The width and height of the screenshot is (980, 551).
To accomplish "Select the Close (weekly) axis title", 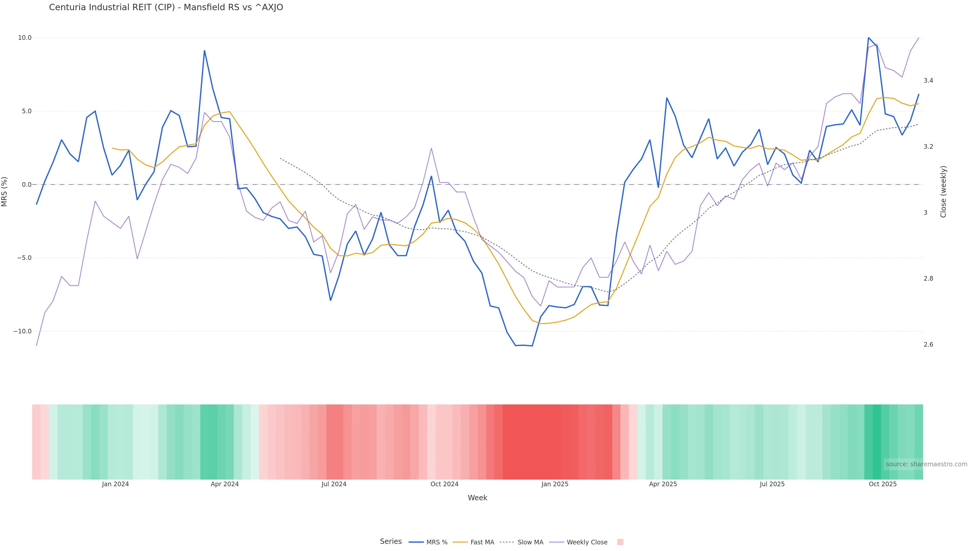I will (x=944, y=192).
